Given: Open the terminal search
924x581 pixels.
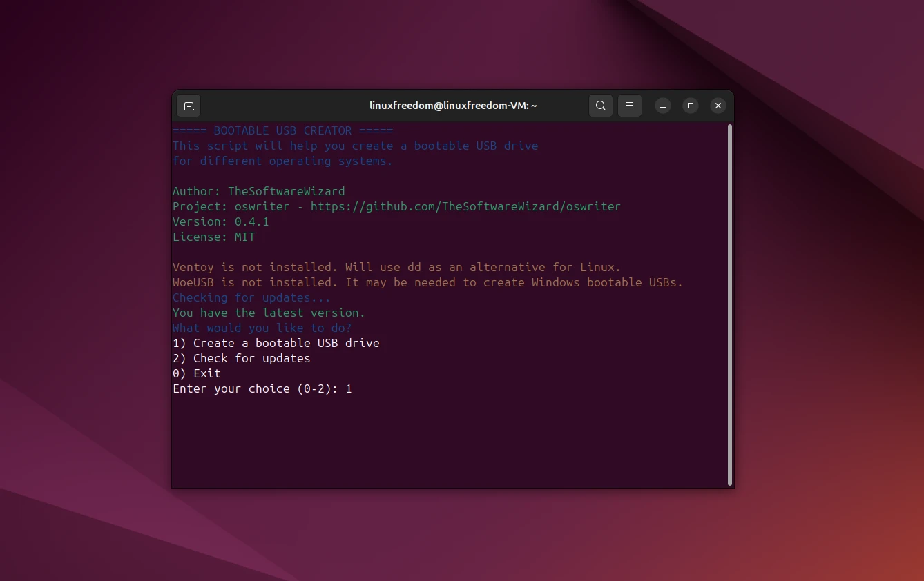Looking at the screenshot, I should (x=600, y=106).
